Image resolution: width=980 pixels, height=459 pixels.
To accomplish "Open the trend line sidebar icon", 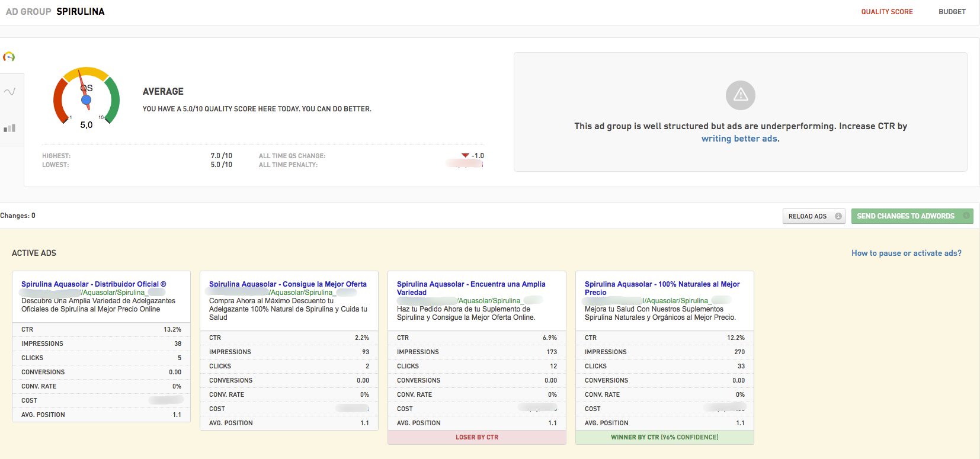I will coord(9,91).
